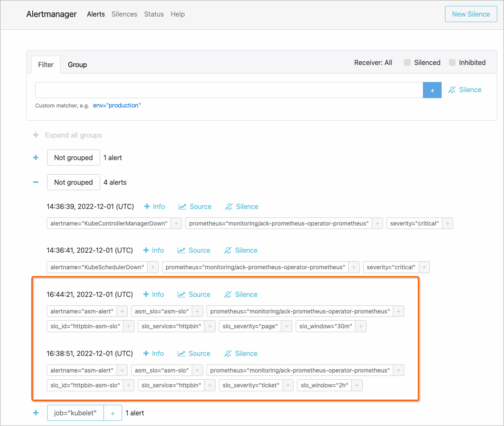This screenshot has width=504, height=426.
Task: Expand the job="kubelet" group
Action: pyautogui.click(x=36, y=413)
